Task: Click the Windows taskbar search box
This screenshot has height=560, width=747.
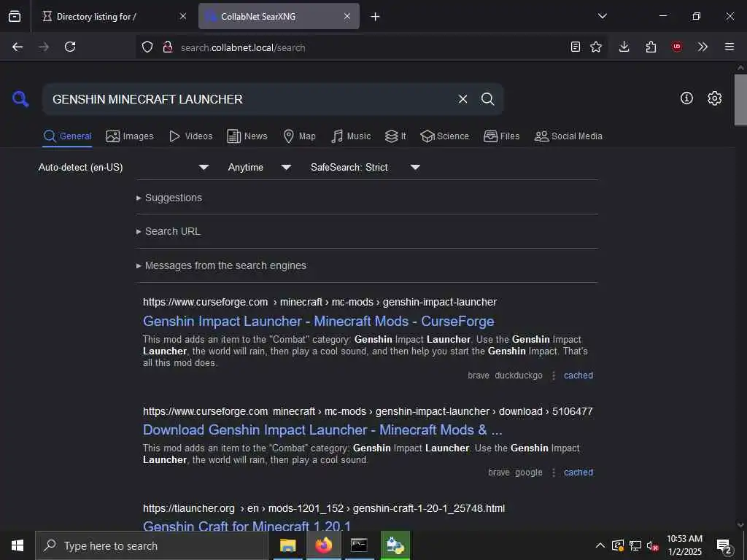Action: [x=151, y=545]
